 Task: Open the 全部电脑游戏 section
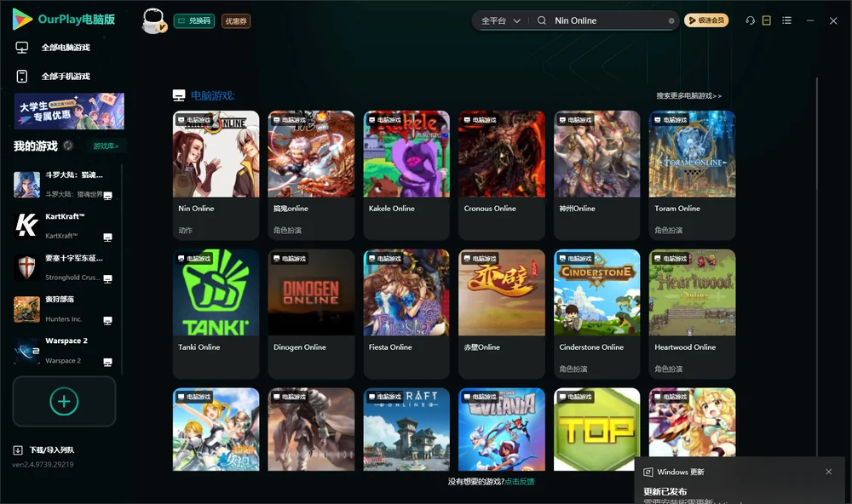pyautogui.click(x=66, y=48)
